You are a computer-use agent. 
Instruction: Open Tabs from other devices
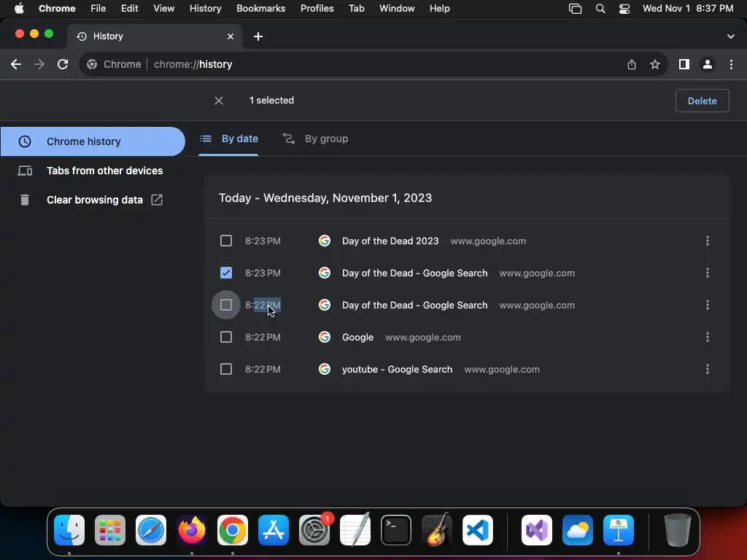click(93, 171)
